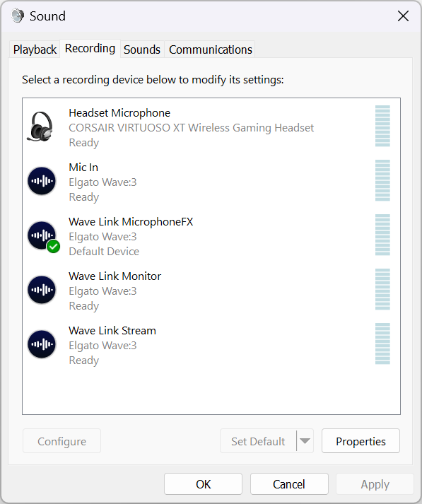Screen dimensions: 422x504
Task: Click the Wave Link Stream level meter
Action: [382, 344]
